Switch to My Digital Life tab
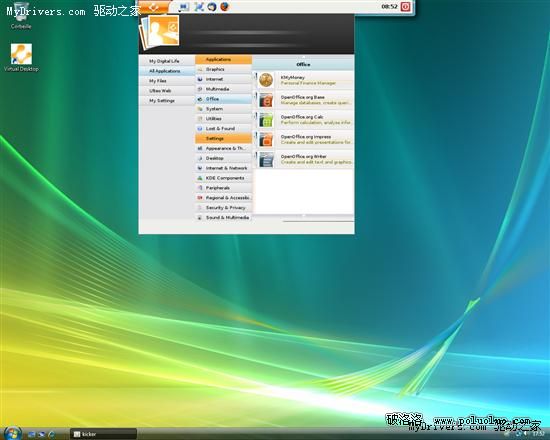 167,61
